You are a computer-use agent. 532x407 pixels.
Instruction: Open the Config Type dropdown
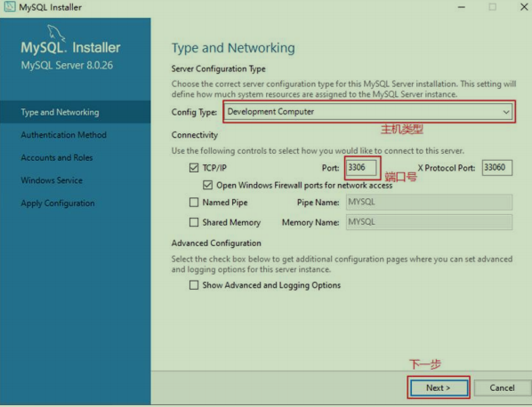(x=369, y=111)
